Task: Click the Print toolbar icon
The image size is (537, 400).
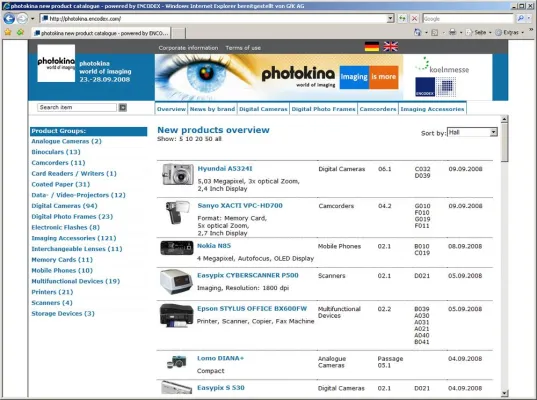Action: (452, 32)
